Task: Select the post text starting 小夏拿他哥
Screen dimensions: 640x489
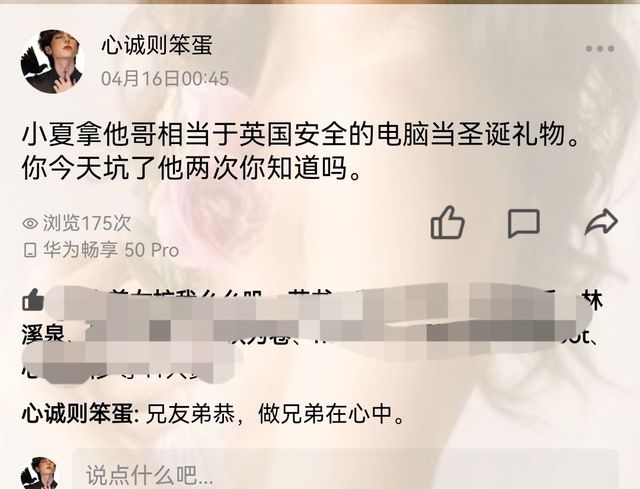Action: pyautogui.click(x=301, y=134)
